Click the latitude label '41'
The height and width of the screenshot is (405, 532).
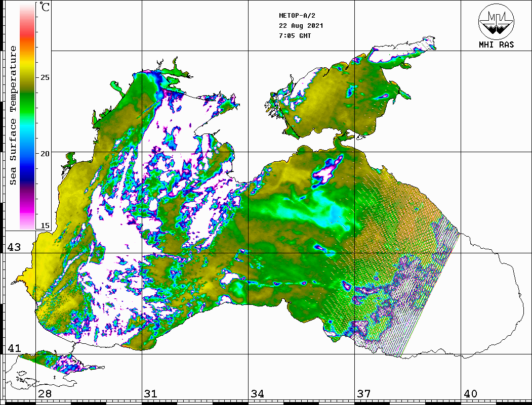coord(14,348)
